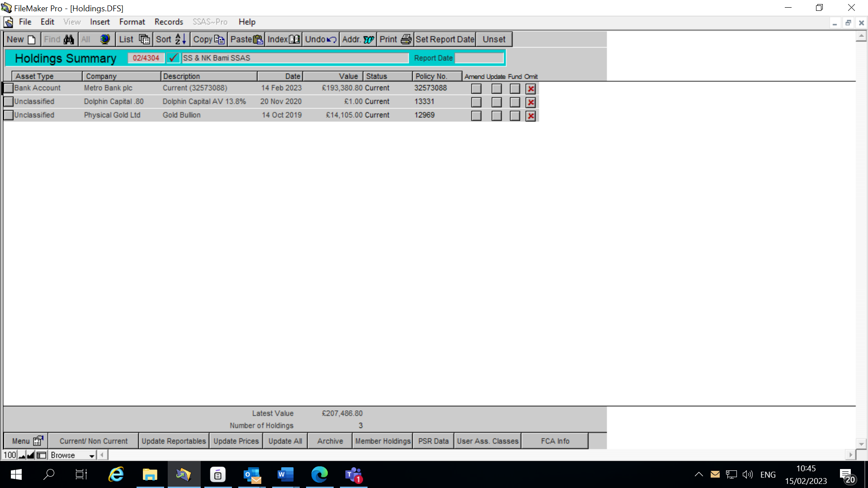
Task: Click the FileMaker document icon in menu bar
Action: click(x=9, y=22)
